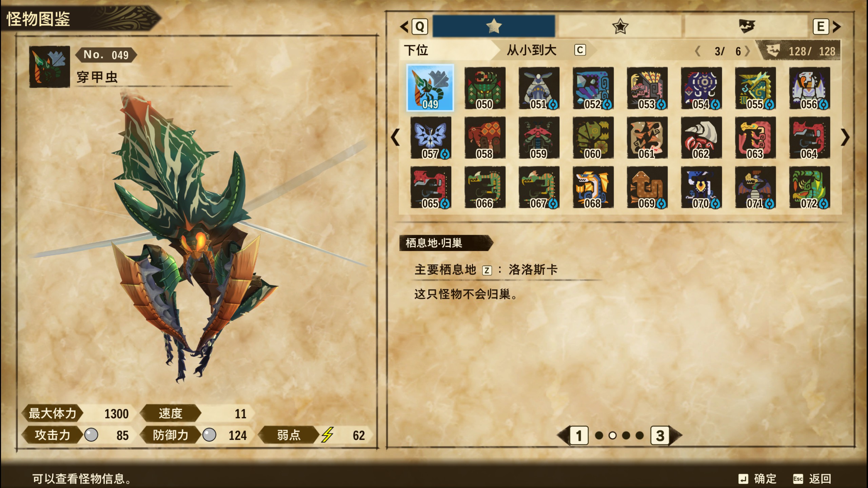Click the Q previous-tab key button
This screenshot has width=868, height=488.
420,26
